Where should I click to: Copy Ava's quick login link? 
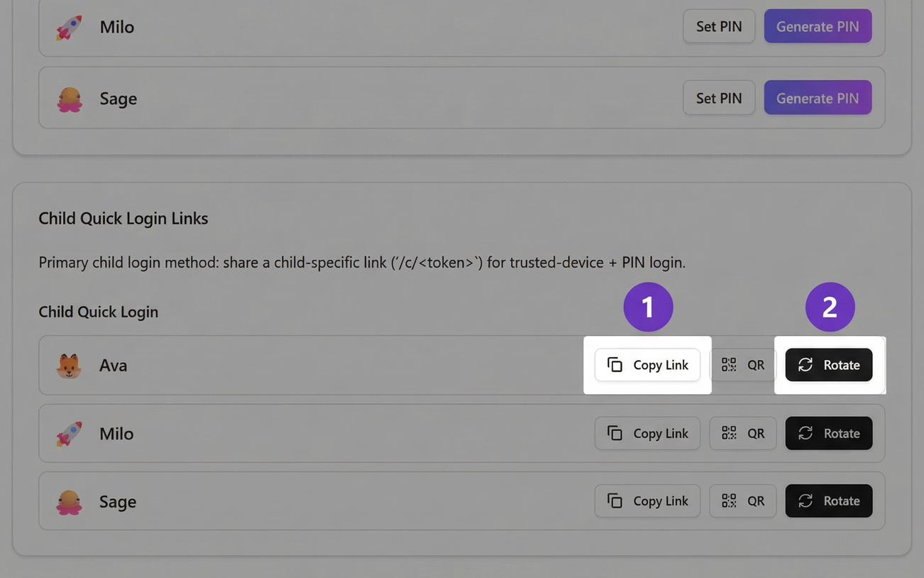[x=647, y=364]
